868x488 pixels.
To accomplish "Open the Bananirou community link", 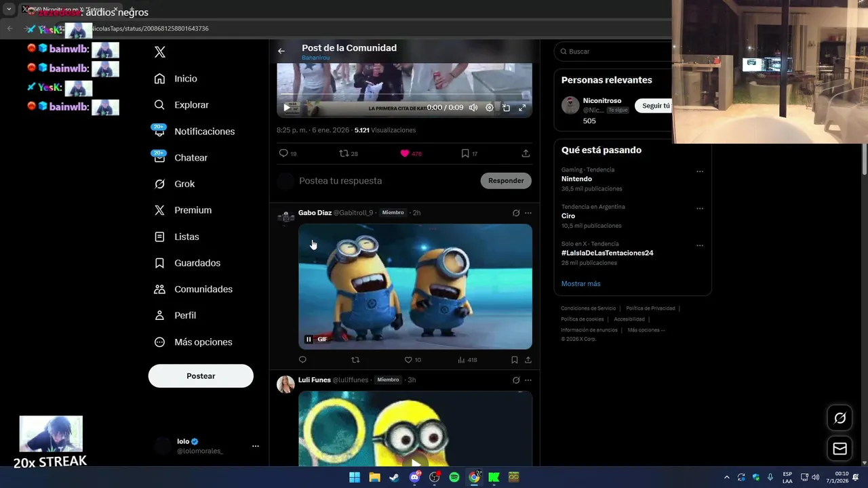I will (x=315, y=58).
